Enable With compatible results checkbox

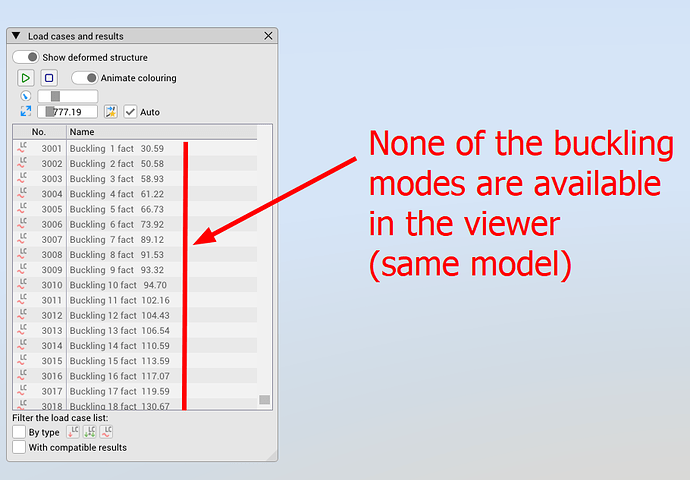[19, 447]
